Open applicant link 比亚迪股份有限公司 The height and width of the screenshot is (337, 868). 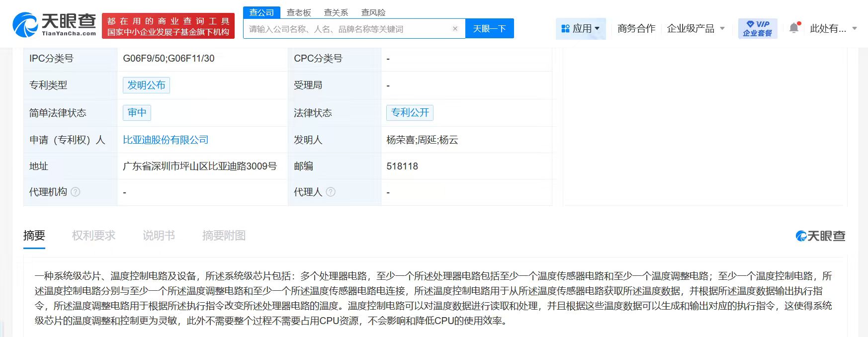tap(166, 140)
